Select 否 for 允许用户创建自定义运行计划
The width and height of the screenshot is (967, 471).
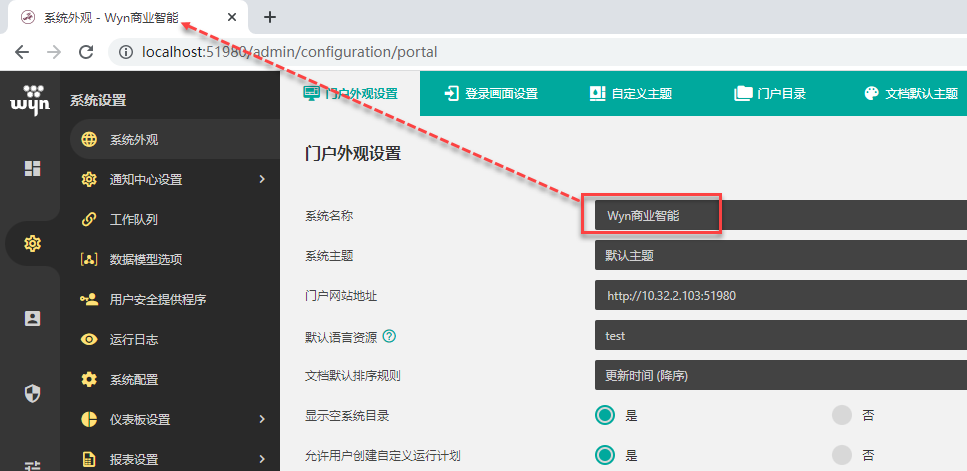(842, 456)
